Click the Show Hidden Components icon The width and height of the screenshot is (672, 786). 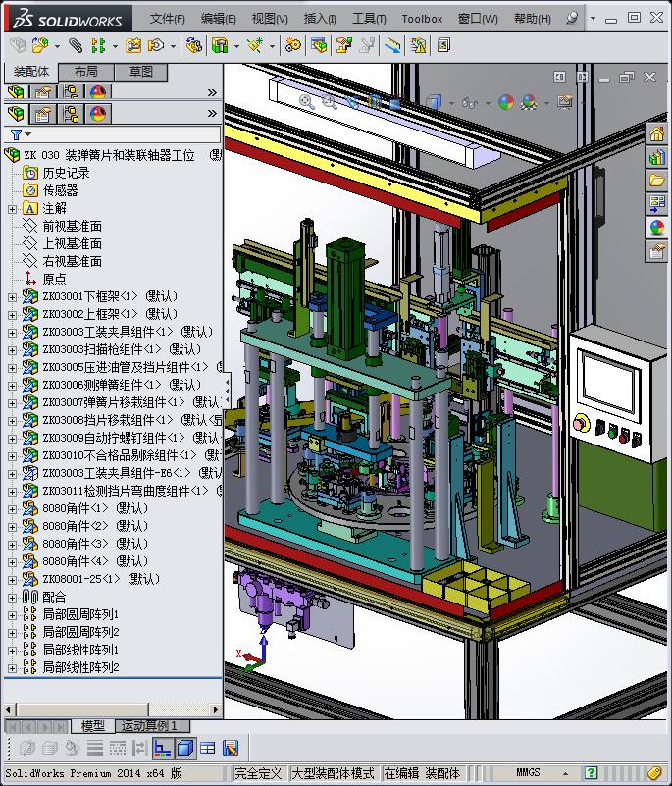pyautogui.click(x=194, y=45)
